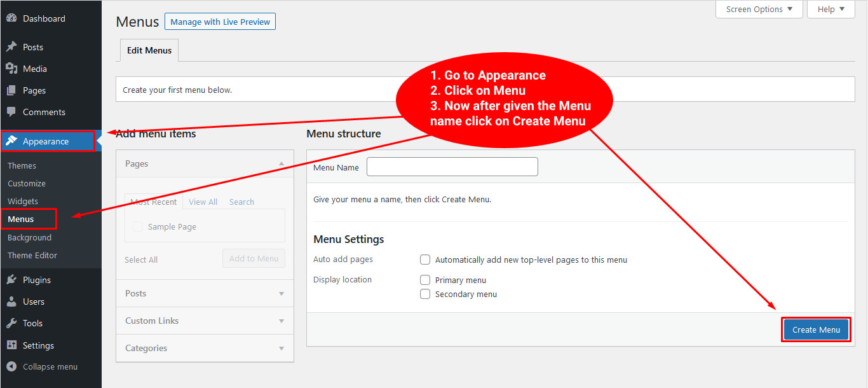Image resolution: width=868 pixels, height=388 pixels.
Task: Check the Secondary menu display location
Action: [x=425, y=294]
